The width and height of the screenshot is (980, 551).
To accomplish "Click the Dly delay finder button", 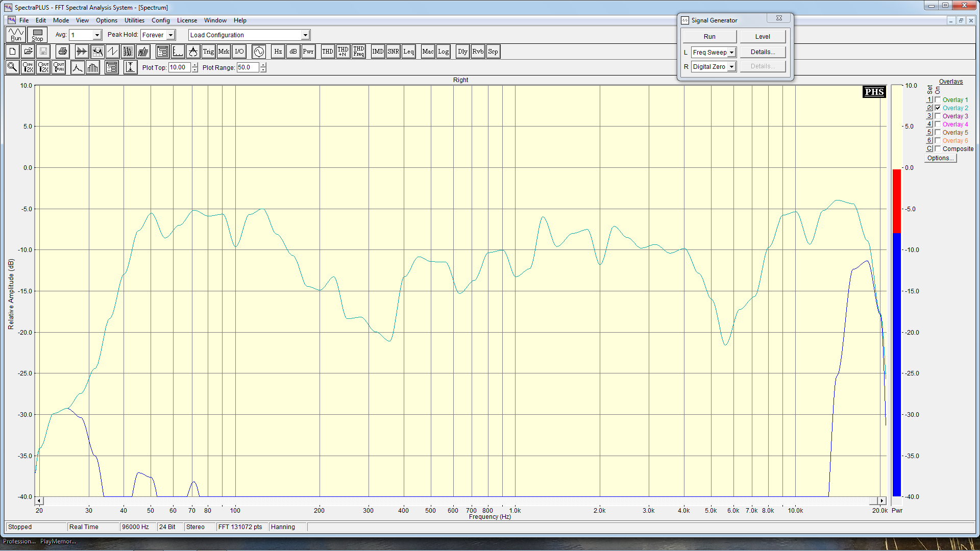I will [x=462, y=52].
